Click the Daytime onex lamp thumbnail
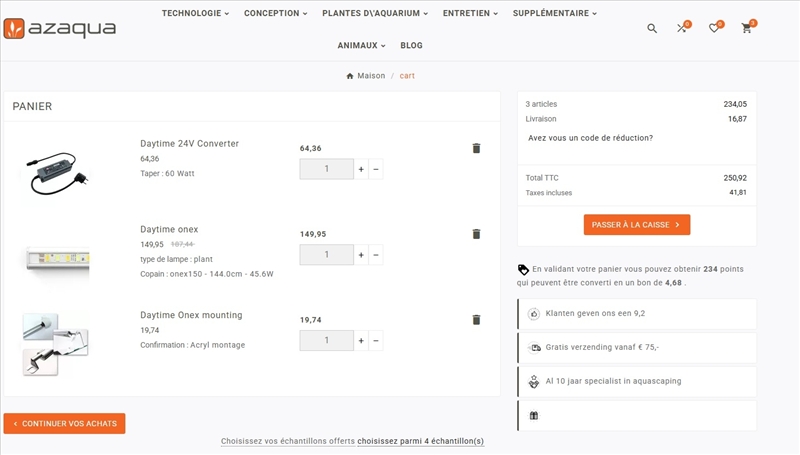Image resolution: width=800 pixels, height=455 pixels. pos(57,259)
